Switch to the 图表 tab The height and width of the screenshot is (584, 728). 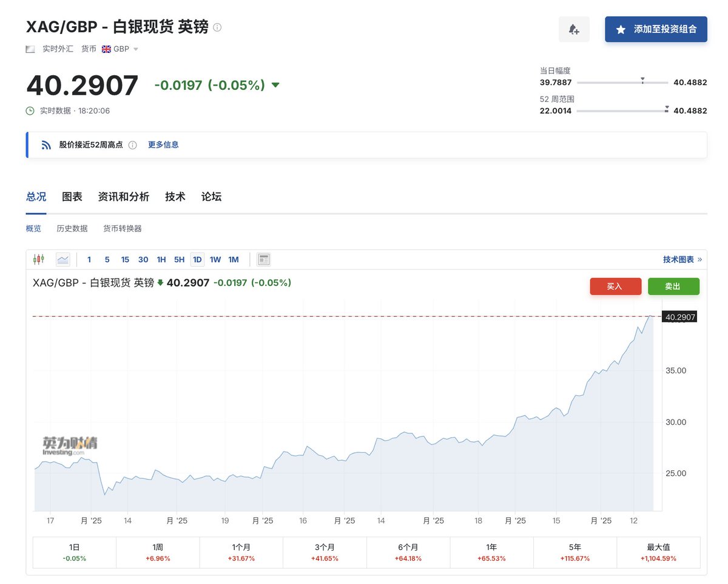coord(72,197)
